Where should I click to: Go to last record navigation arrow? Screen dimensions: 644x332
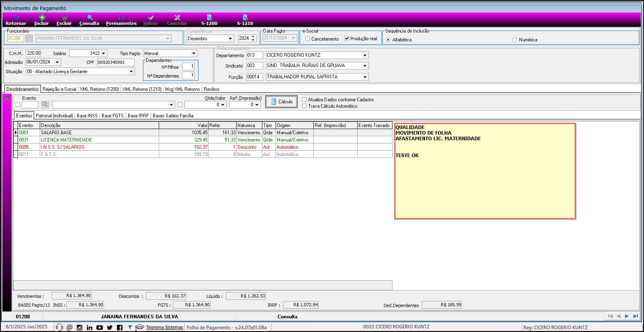click(636, 316)
